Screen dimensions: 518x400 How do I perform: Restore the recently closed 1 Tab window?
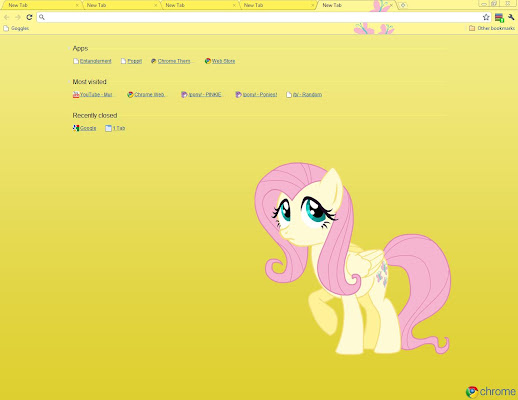coord(115,128)
